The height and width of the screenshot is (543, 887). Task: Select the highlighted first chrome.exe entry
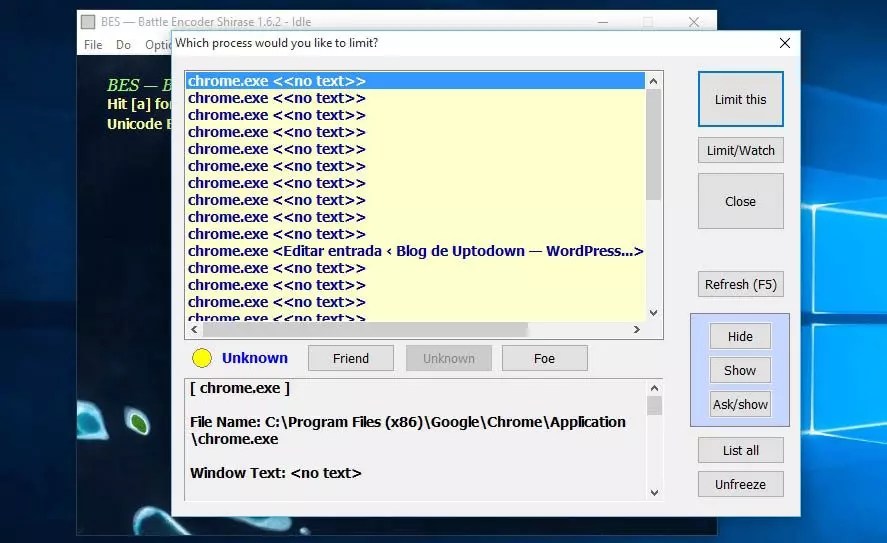[415, 81]
